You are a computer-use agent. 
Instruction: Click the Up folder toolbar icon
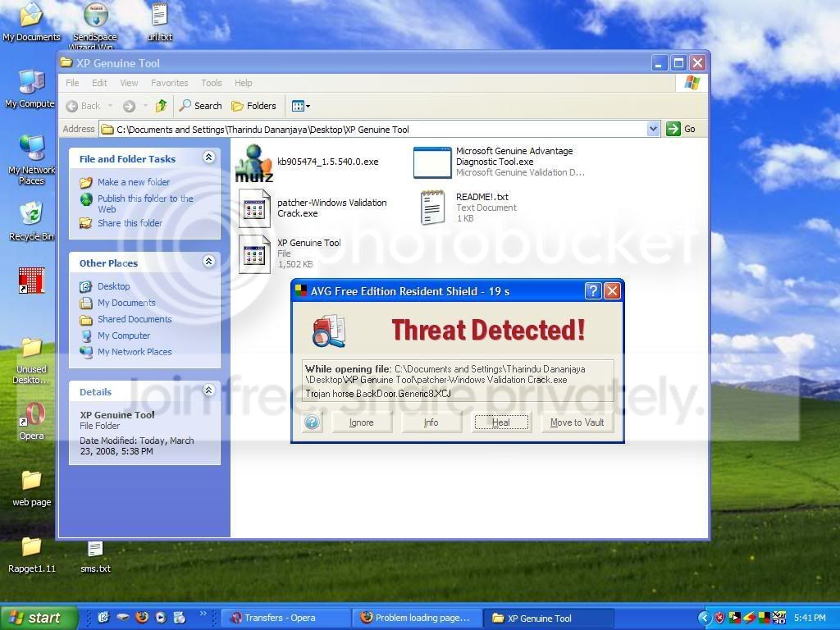tap(161, 106)
